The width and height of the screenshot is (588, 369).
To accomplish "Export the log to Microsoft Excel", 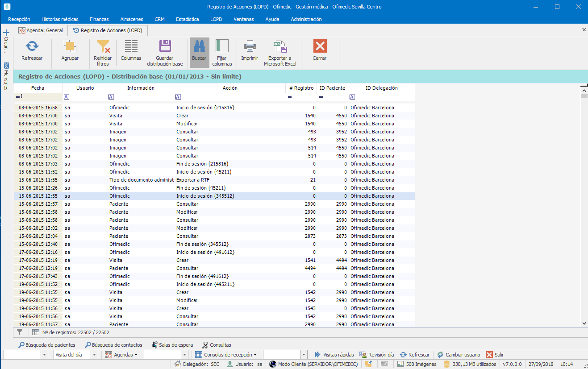I will click(x=280, y=53).
